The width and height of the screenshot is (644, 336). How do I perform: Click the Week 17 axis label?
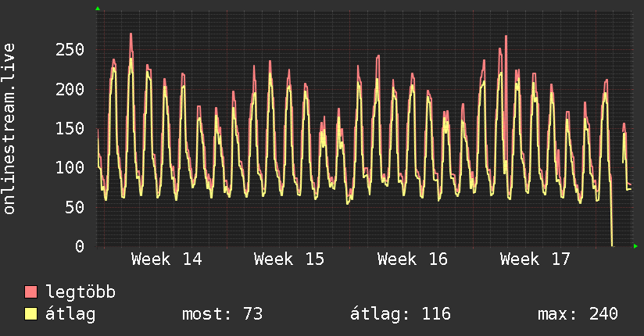coord(535,259)
